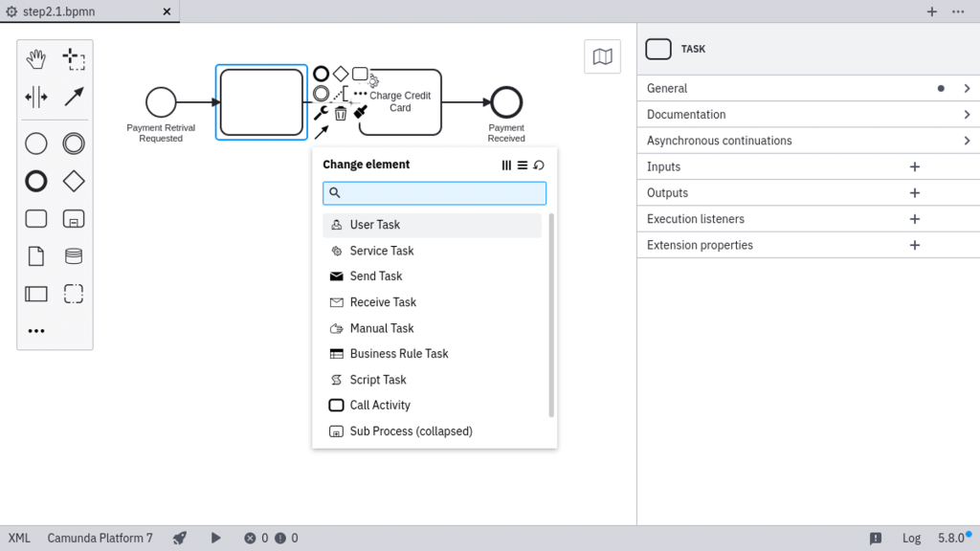Choose Service Task in the change menu

432,252
